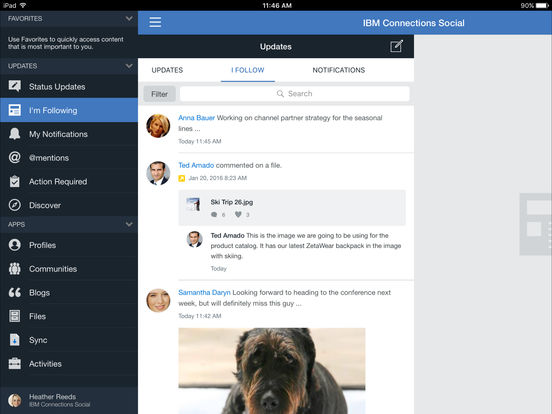The image size is (552, 414).
Task: Switch to the NOTIFICATIONS tab
Action: point(339,70)
